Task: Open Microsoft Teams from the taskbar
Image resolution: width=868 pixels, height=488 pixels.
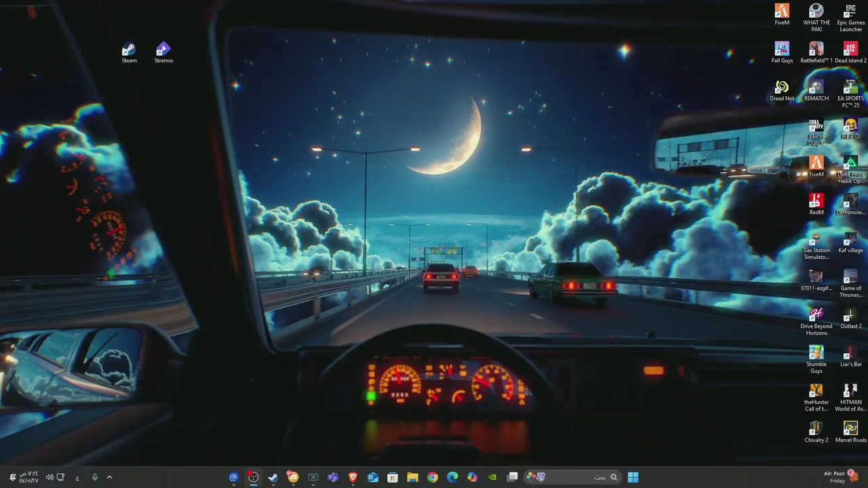Action: click(x=332, y=477)
